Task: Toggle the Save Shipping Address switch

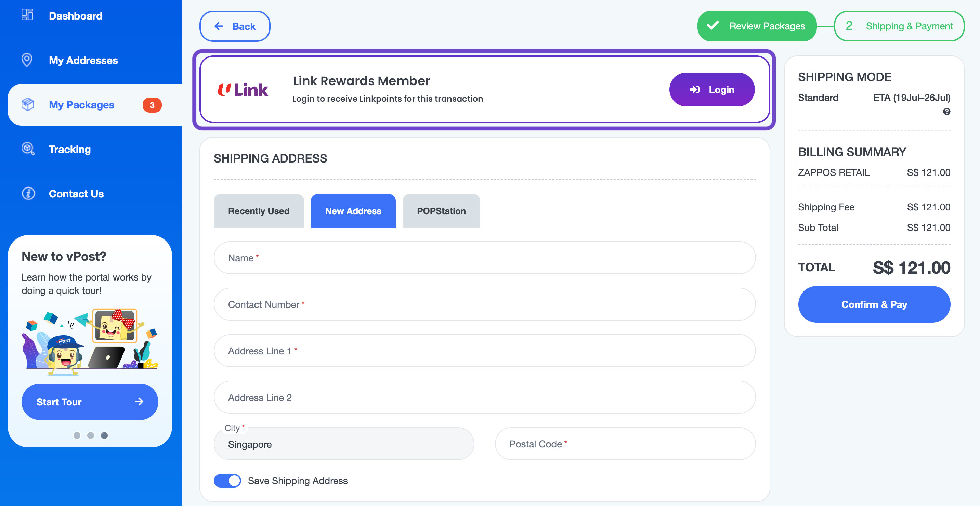Action: click(227, 480)
